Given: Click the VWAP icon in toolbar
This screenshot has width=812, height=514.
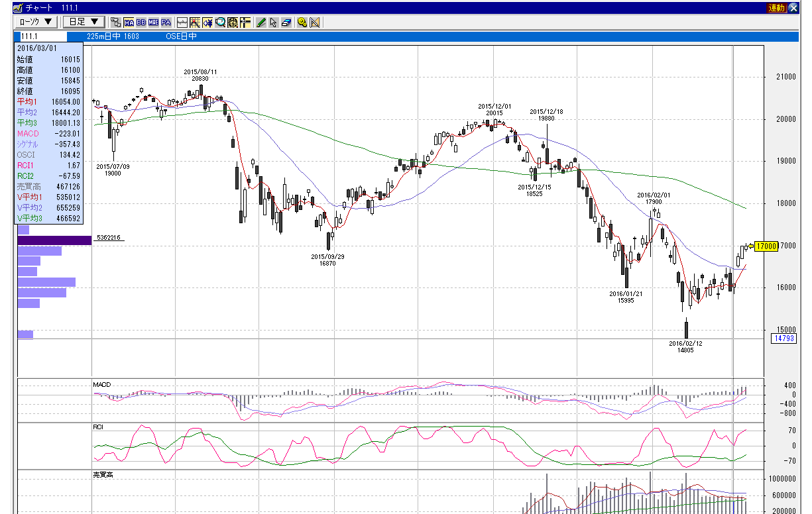Looking at the screenshot, I should click(x=116, y=22).
